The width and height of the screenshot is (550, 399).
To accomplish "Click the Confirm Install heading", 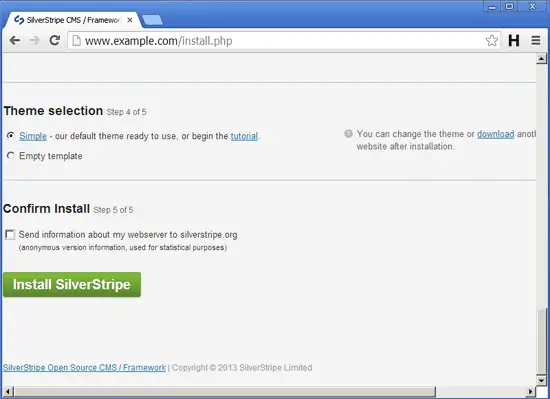I will [x=47, y=209].
